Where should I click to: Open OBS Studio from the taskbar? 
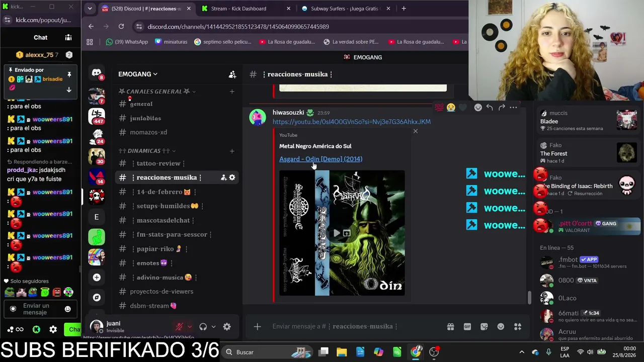434,352
